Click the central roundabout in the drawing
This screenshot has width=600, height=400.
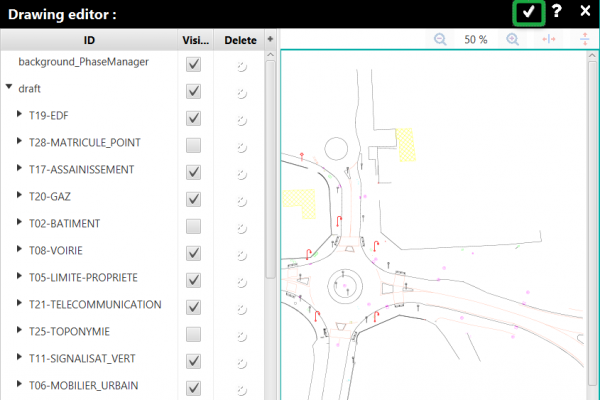(x=345, y=287)
